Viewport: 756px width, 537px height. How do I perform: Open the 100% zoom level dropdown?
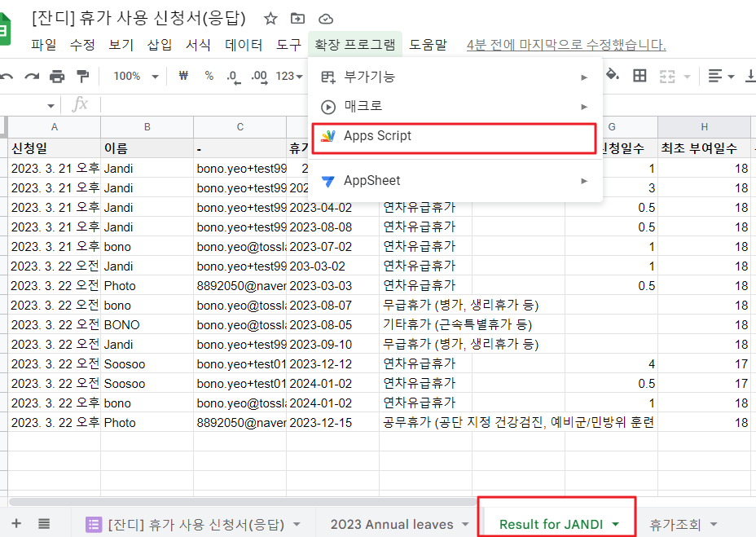tap(135, 77)
